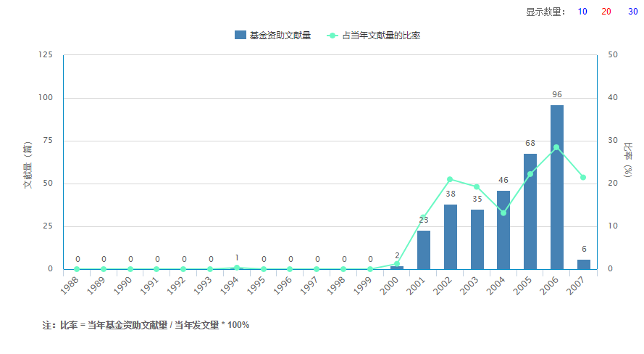Select the ratio line point for 2002
This screenshot has height=354, width=644.
(450, 179)
